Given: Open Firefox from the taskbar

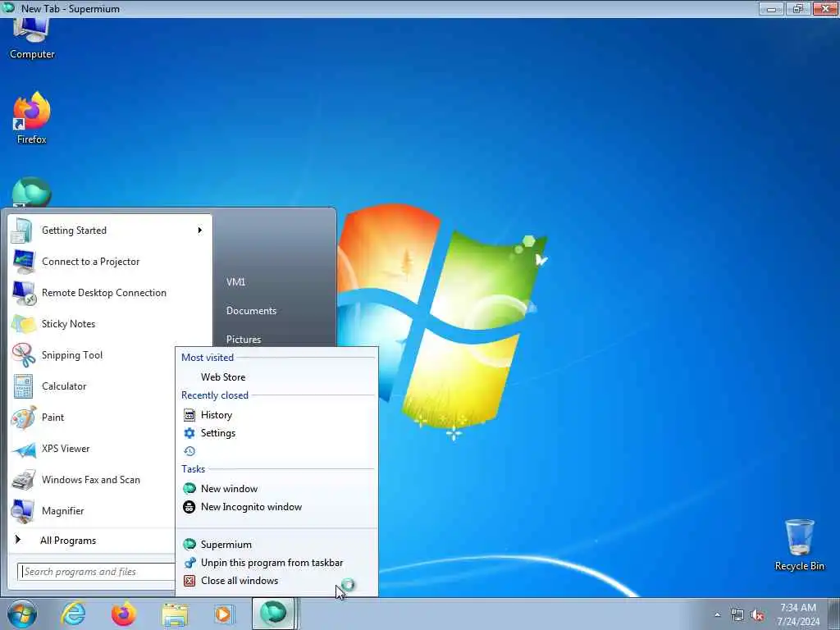Looking at the screenshot, I should (x=123, y=614).
